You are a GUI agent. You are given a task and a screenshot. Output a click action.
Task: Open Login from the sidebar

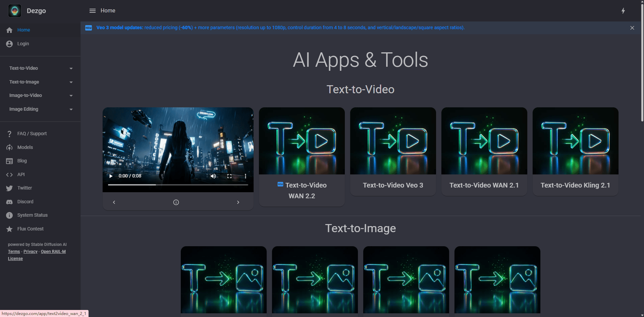(x=23, y=44)
